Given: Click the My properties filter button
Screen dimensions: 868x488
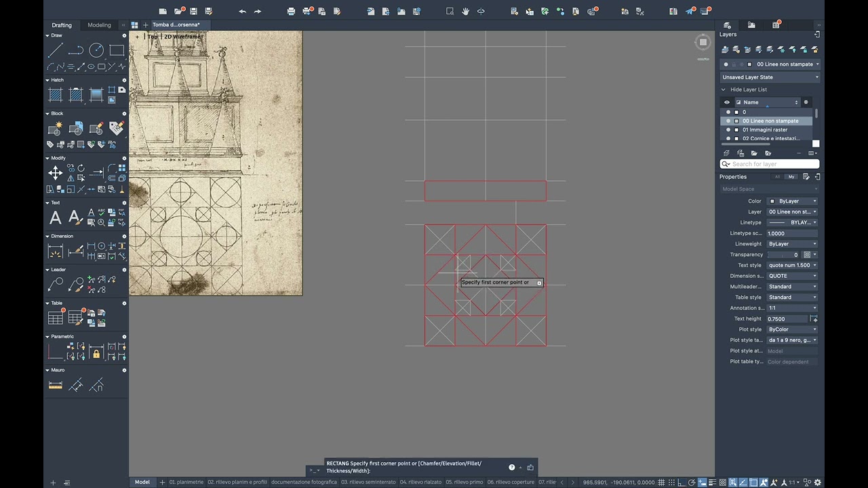Looking at the screenshot, I should coord(791,177).
